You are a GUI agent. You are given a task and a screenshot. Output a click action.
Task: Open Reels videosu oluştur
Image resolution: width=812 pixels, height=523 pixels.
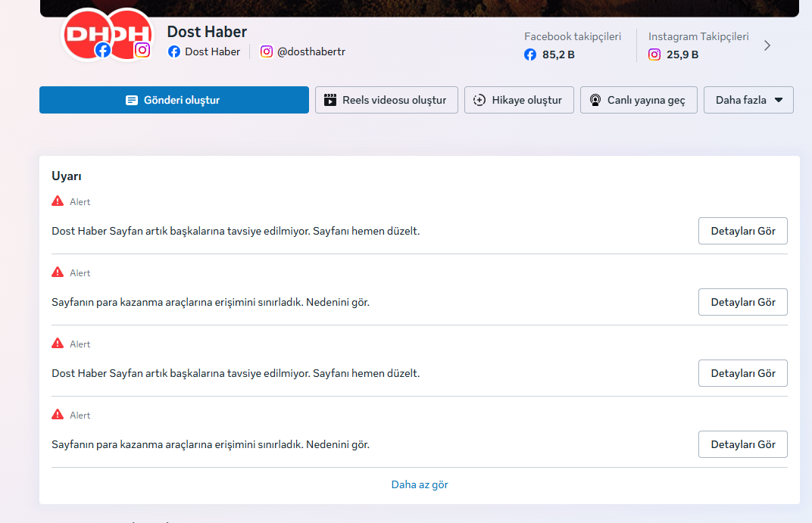point(386,100)
